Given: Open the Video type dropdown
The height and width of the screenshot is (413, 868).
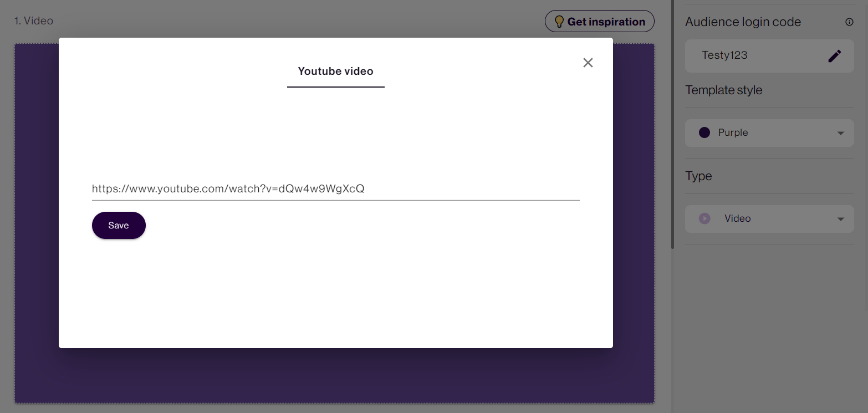Looking at the screenshot, I should click(769, 218).
